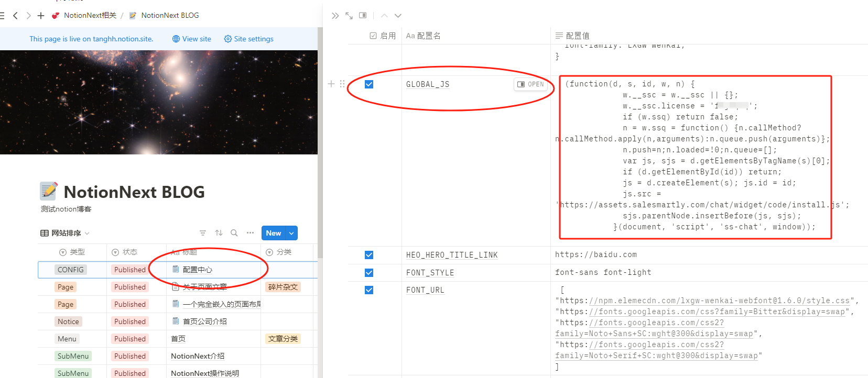Image resolution: width=868 pixels, height=378 pixels.
Task: Click the NotionNext BLOG breadcrumb
Action: [170, 15]
